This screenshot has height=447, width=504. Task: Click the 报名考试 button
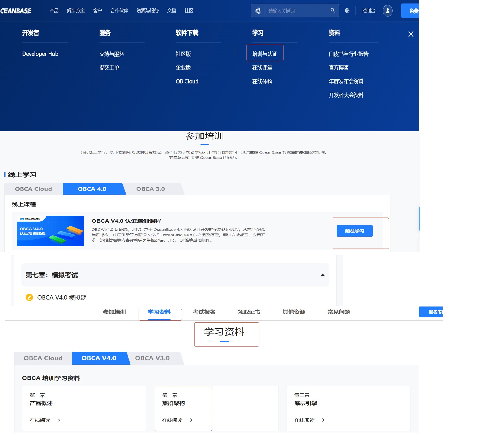point(431,312)
